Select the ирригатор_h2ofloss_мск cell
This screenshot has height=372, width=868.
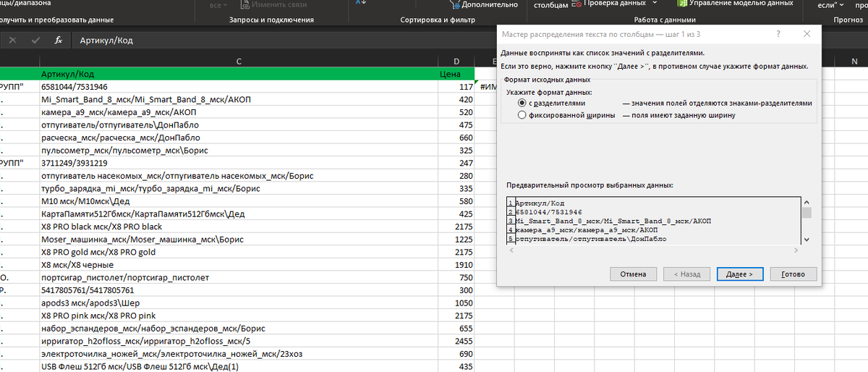pos(239,341)
